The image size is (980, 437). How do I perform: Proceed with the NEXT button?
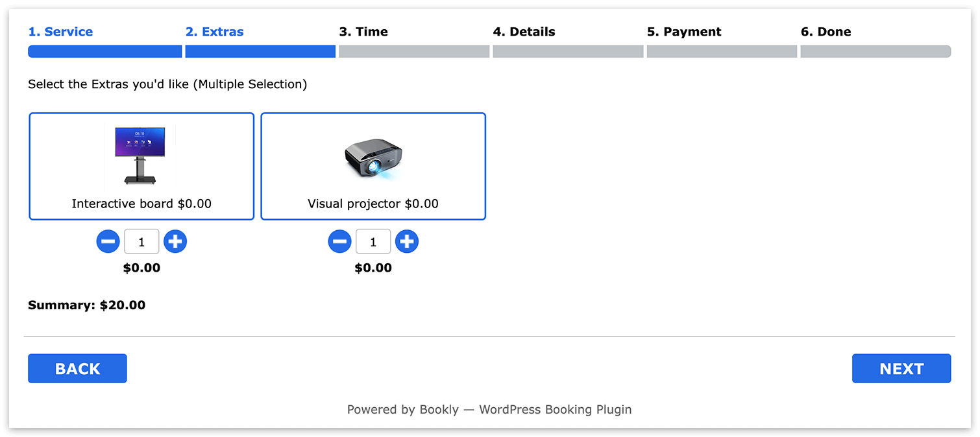point(901,368)
